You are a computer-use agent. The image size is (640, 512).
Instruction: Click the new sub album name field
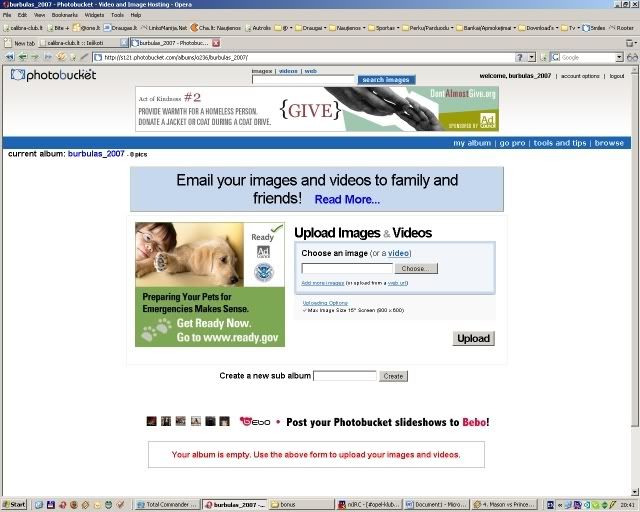point(345,376)
